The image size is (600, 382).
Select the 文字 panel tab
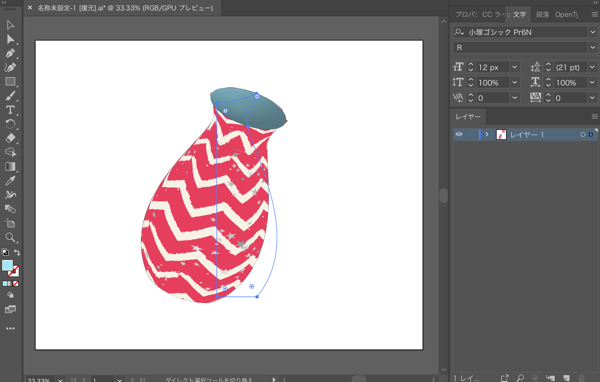point(518,15)
